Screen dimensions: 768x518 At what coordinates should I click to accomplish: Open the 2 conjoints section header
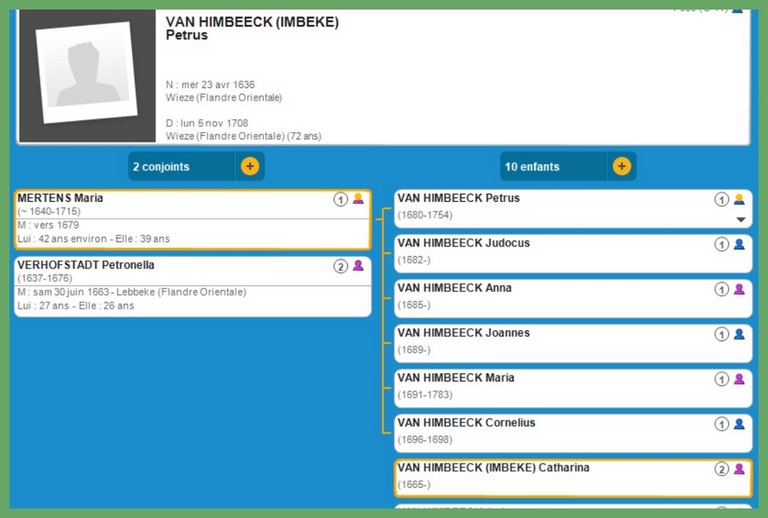click(x=181, y=166)
